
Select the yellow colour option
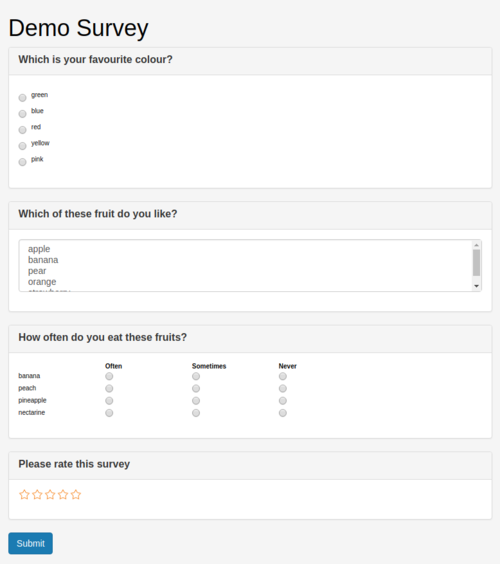22,146
